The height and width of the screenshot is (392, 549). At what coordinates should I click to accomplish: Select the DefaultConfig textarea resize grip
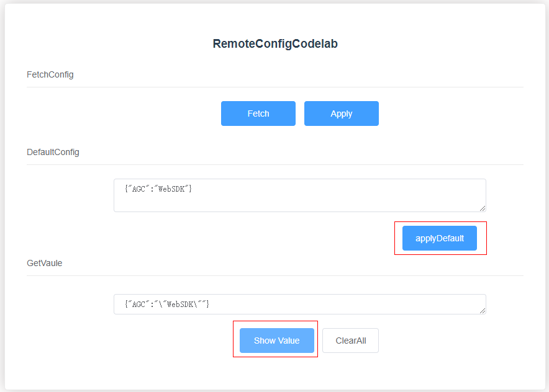(x=483, y=210)
